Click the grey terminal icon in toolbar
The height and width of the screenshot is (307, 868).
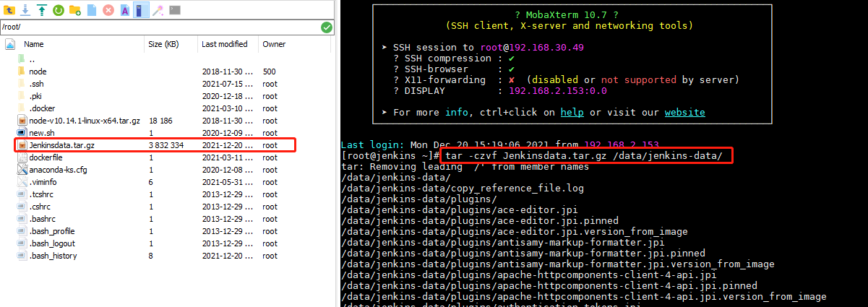click(x=175, y=10)
